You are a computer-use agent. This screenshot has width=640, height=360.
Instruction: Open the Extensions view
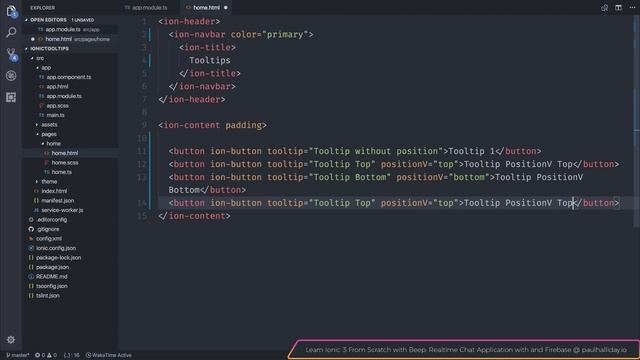pos(11,97)
